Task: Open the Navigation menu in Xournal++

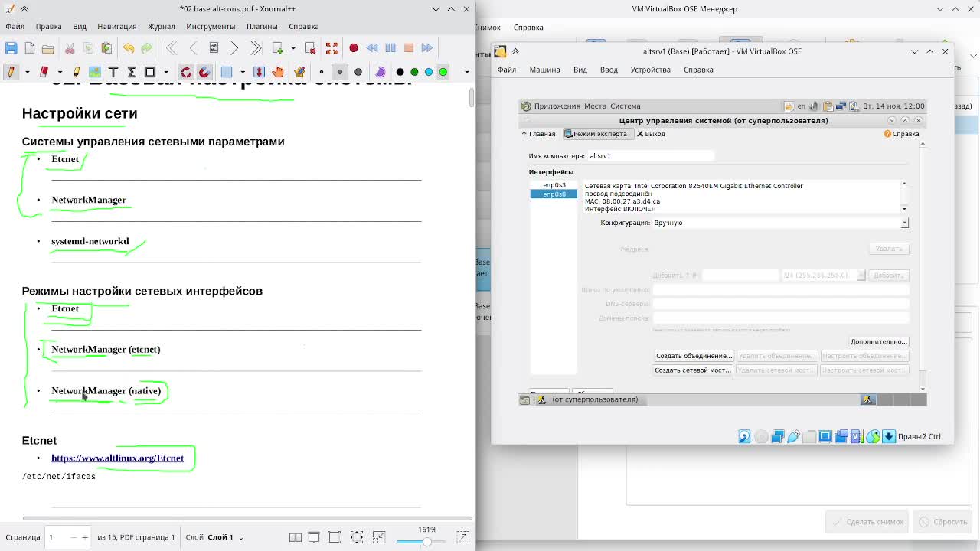Action: [x=116, y=26]
